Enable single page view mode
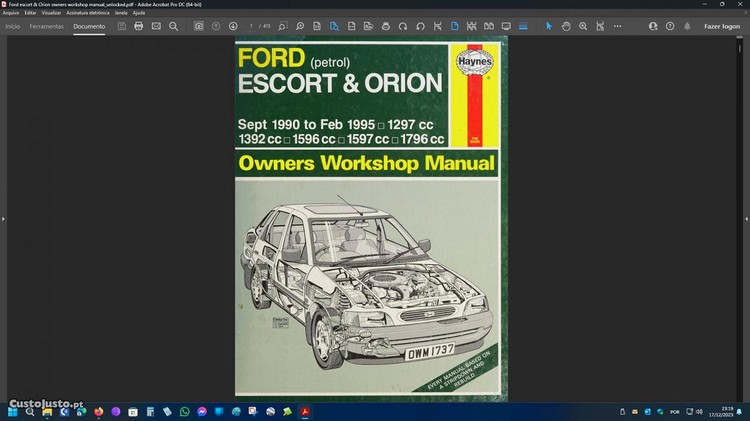The height and width of the screenshot is (421, 750). pyautogui.click(x=453, y=26)
